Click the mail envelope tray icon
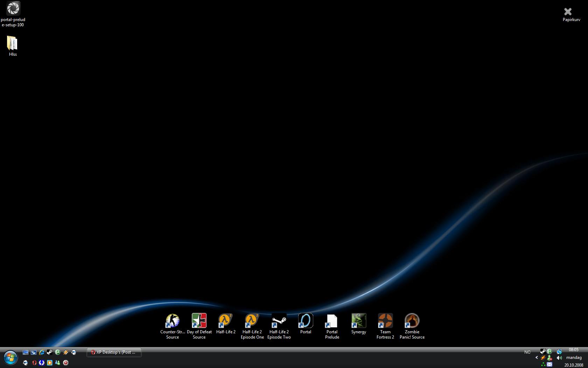Screen dimensions: 588x368 point(549,364)
